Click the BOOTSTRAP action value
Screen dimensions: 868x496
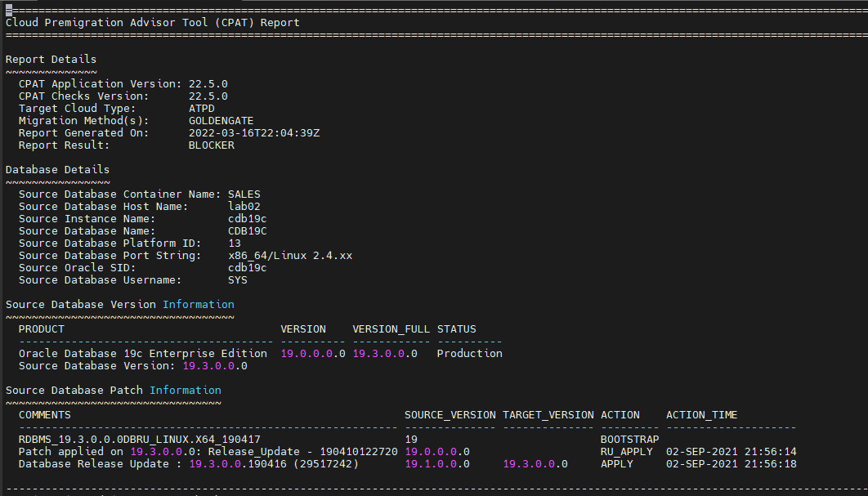629,439
